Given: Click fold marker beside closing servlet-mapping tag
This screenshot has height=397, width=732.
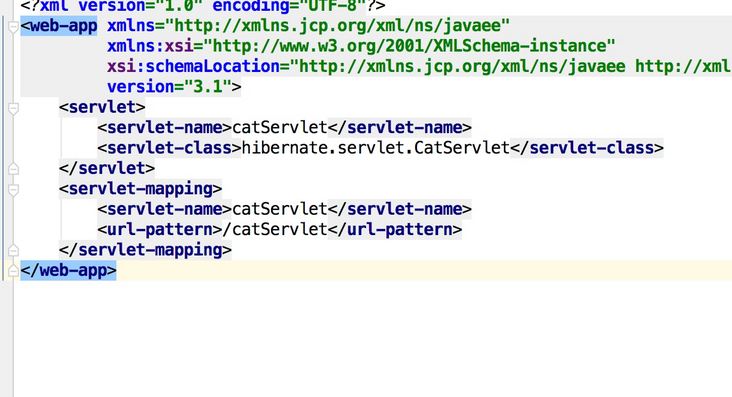Looking at the screenshot, I should coord(13,250).
